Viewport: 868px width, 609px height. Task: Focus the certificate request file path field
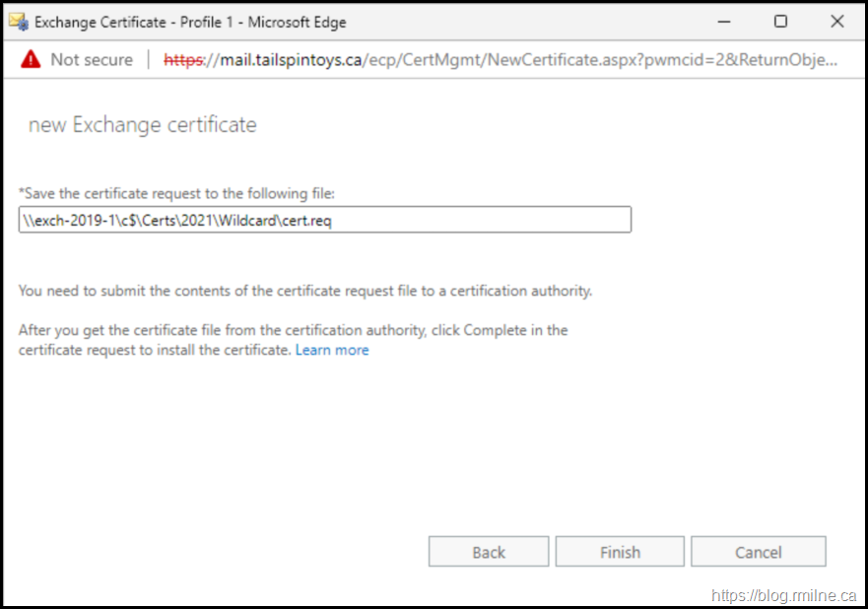pos(324,220)
